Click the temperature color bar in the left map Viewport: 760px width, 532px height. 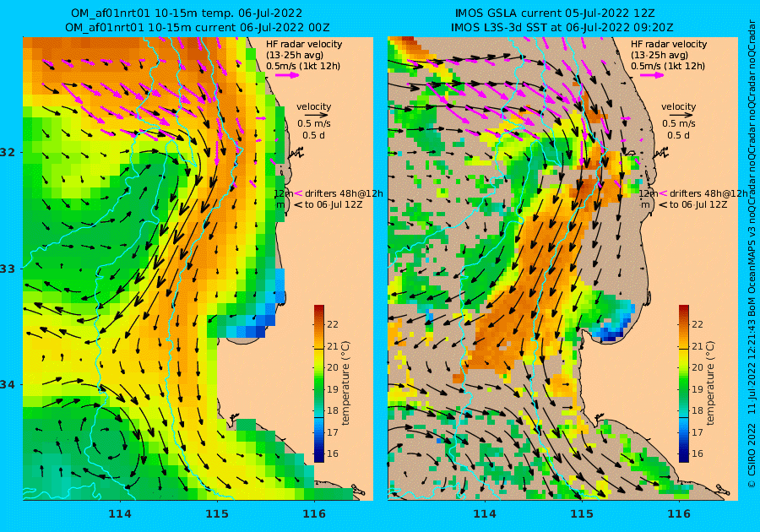pyautogui.click(x=319, y=383)
